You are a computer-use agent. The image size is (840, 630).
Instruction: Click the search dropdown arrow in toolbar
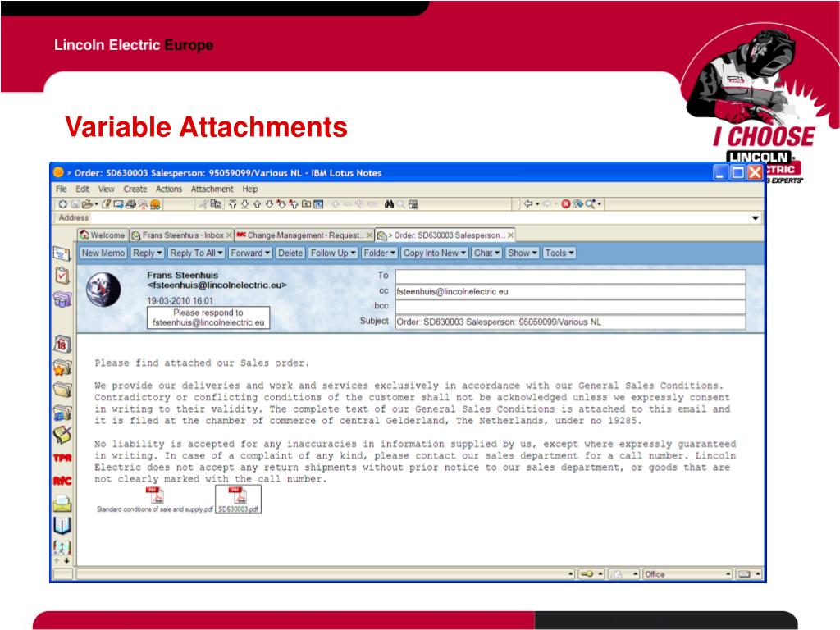(x=600, y=204)
